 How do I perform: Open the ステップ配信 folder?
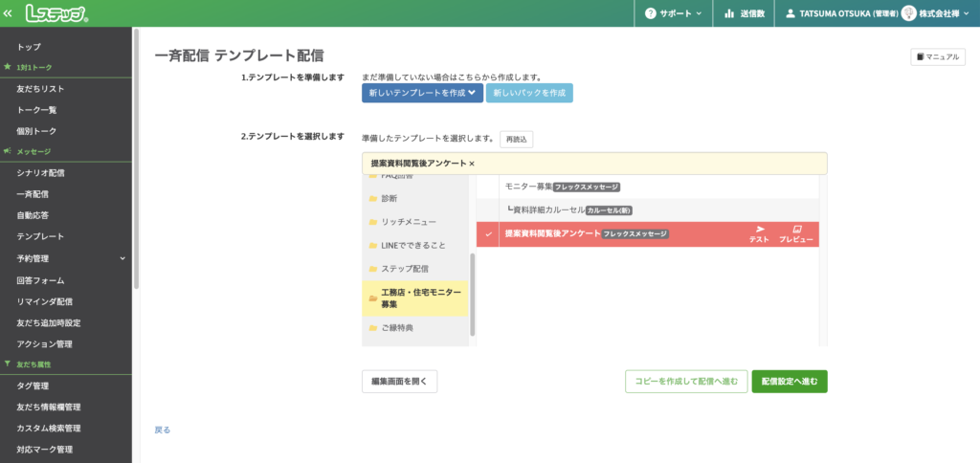404,269
